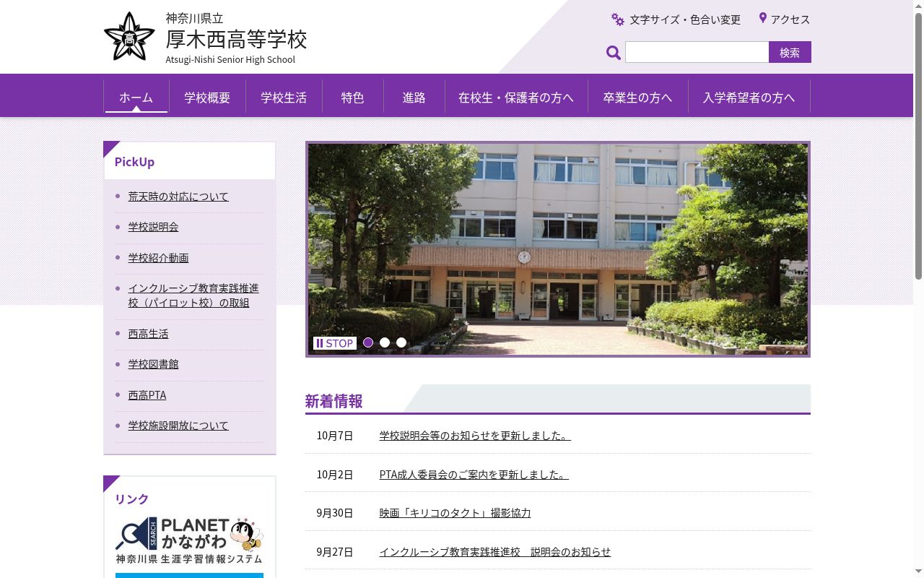Open the 学校紹介動画 link

click(159, 258)
